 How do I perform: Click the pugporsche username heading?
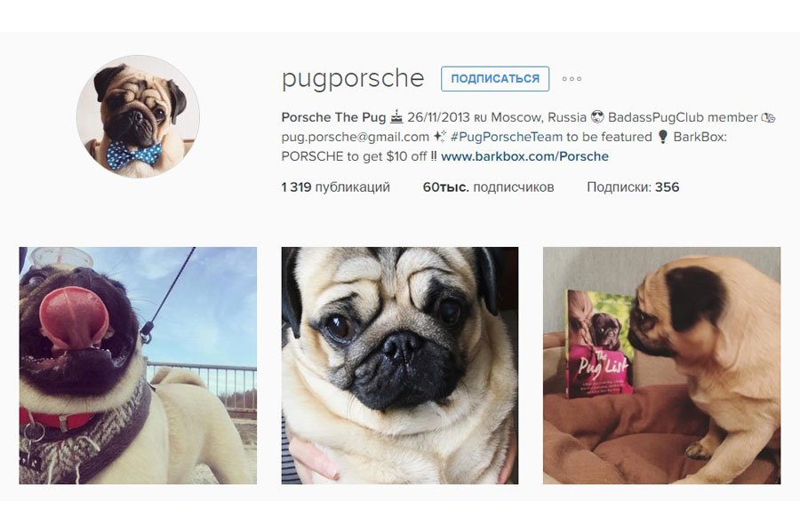pyautogui.click(x=353, y=78)
